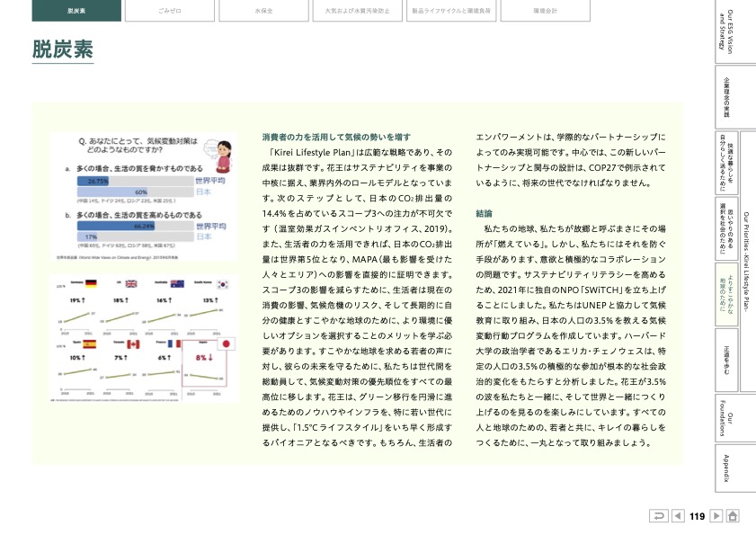Go to the next page with right arrow
Viewport: 756px width, 535px height.
[x=716, y=516]
